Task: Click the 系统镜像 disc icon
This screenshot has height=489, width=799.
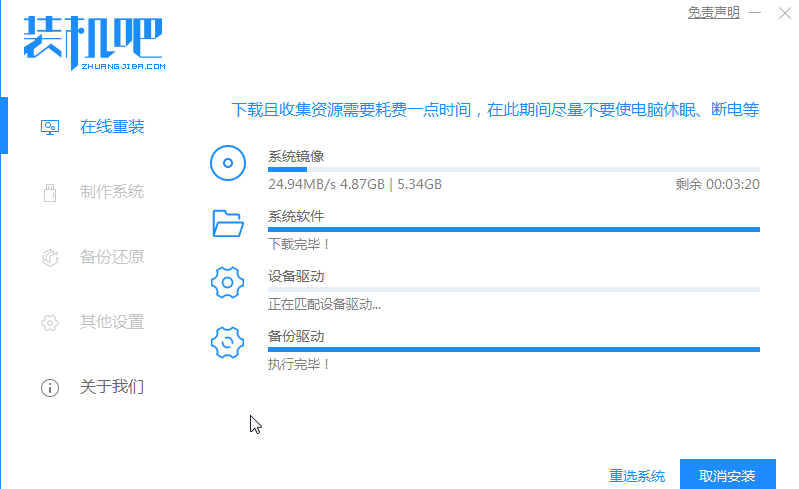Action: pyautogui.click(x=228, y=162)
